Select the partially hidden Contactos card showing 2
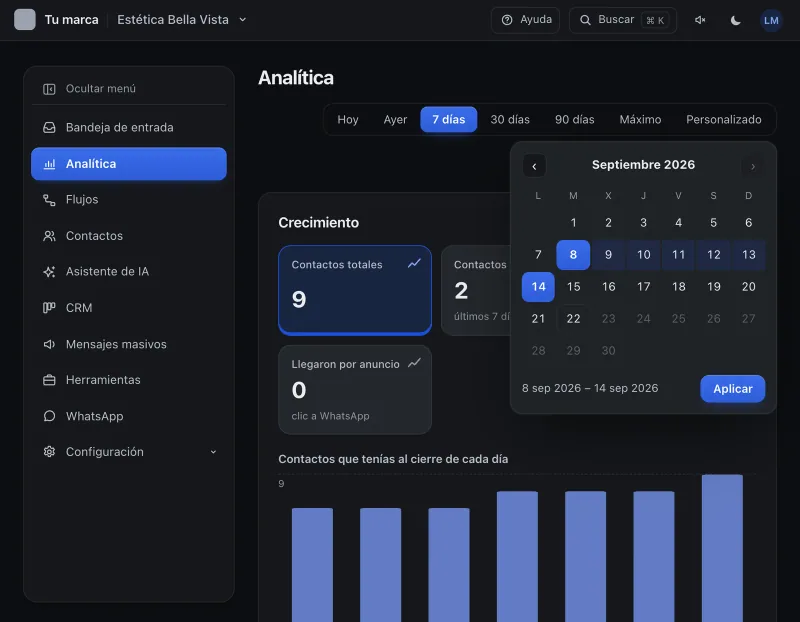This screenshot has width=800, height=622. (476, 290)
